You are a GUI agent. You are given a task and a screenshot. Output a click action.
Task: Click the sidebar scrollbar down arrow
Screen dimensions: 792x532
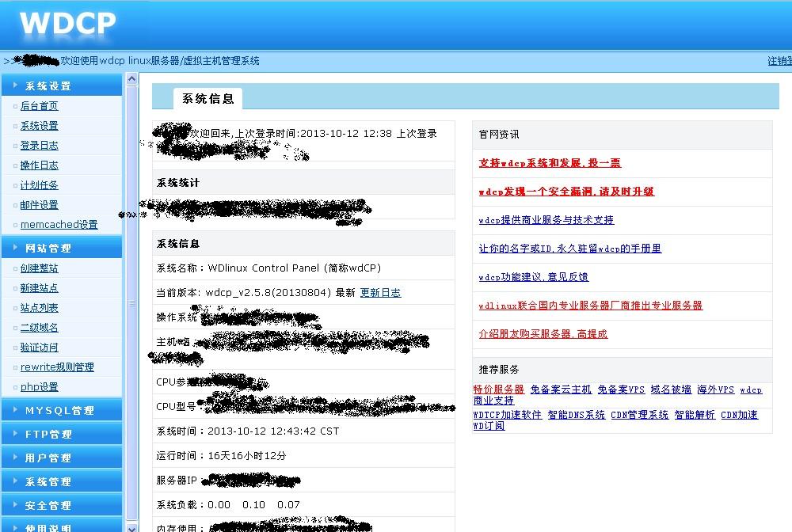coord(131,528)
